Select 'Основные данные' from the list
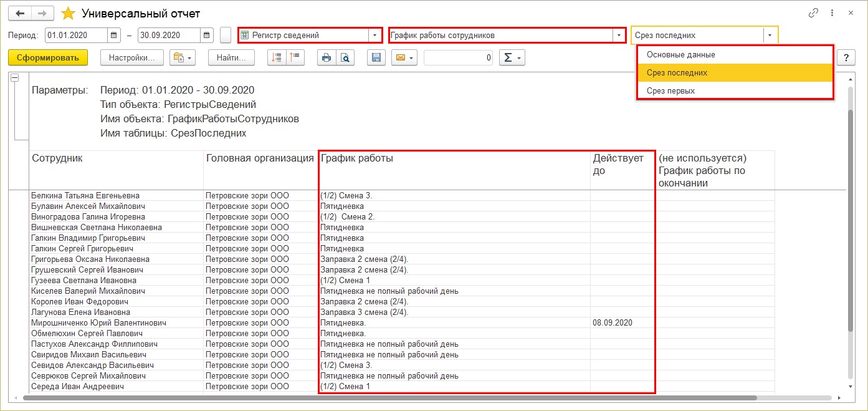 (x=735, y=55)
